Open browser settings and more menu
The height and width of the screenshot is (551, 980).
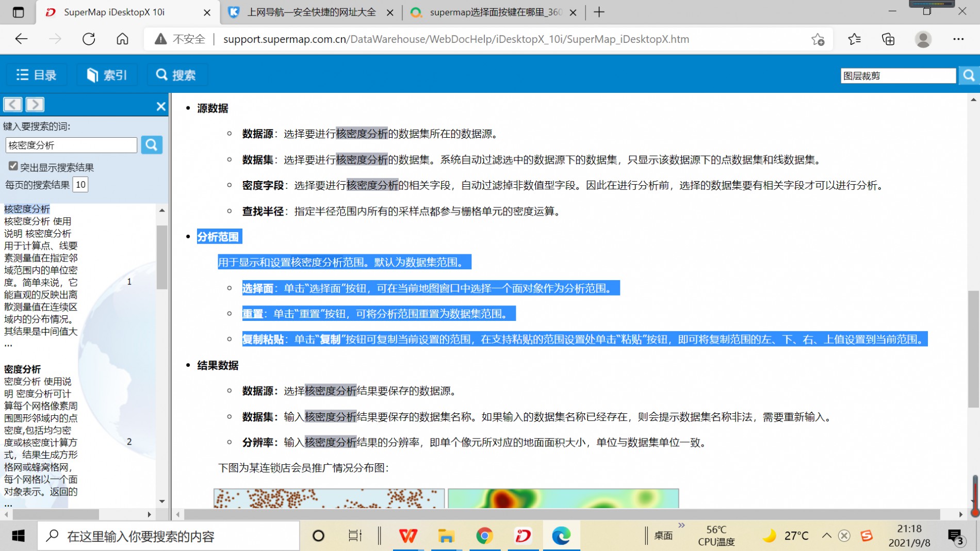[x=958, y=39]
